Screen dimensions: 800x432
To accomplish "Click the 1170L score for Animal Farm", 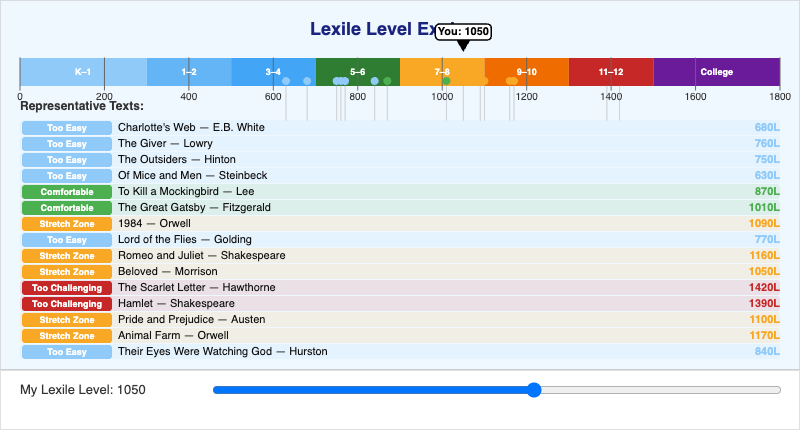I will [764, 336].
